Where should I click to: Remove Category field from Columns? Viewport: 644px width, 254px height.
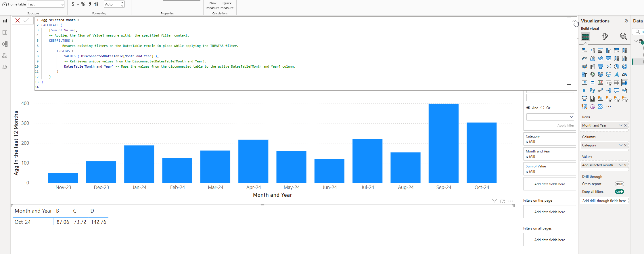coord(625,145)
